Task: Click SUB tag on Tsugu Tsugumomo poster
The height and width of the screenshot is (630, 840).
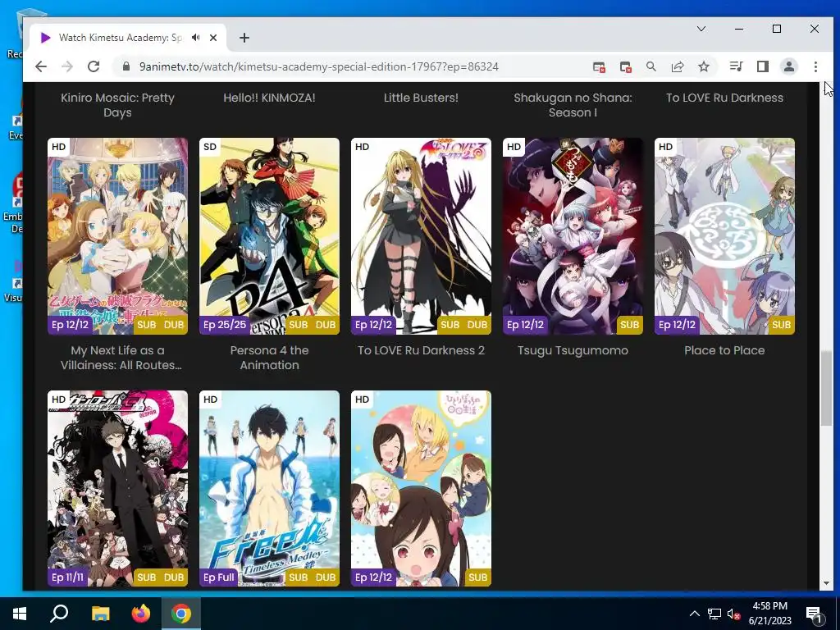Action: [629, 325]
